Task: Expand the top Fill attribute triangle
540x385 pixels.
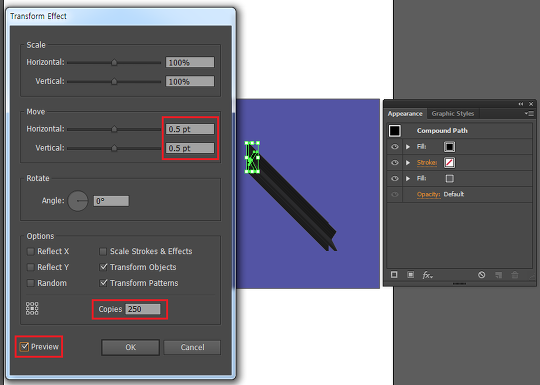Action: pos(408,147)
